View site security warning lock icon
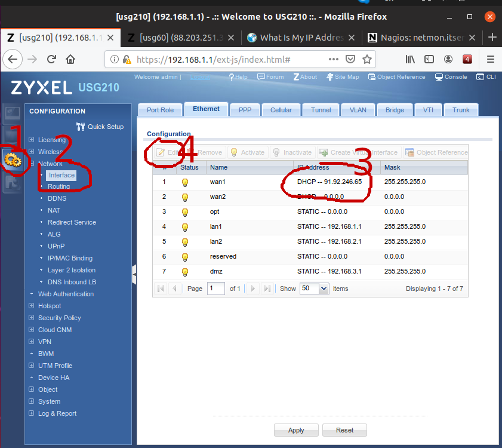 (x=127, y=60)
